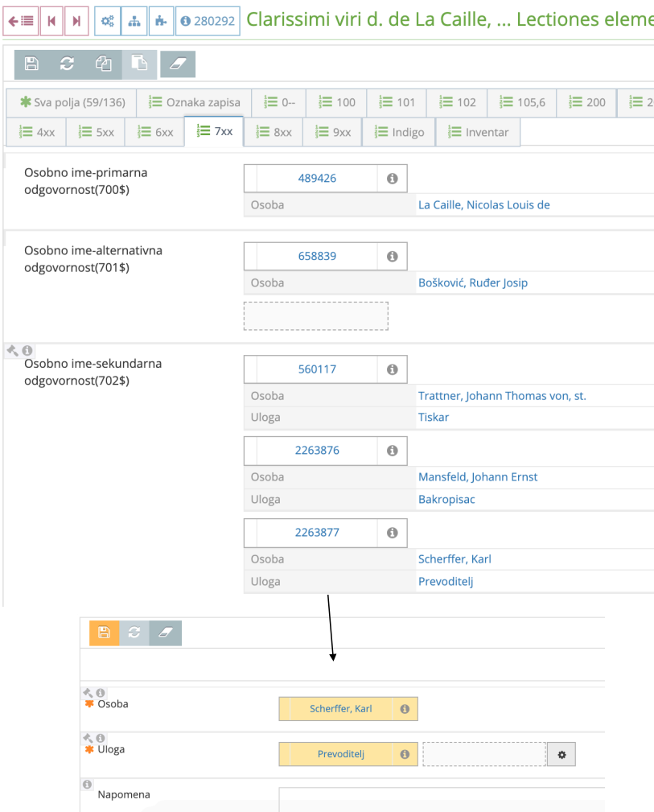
Task: Open record settings via the gears icon
Action: (x=107, y=21)
